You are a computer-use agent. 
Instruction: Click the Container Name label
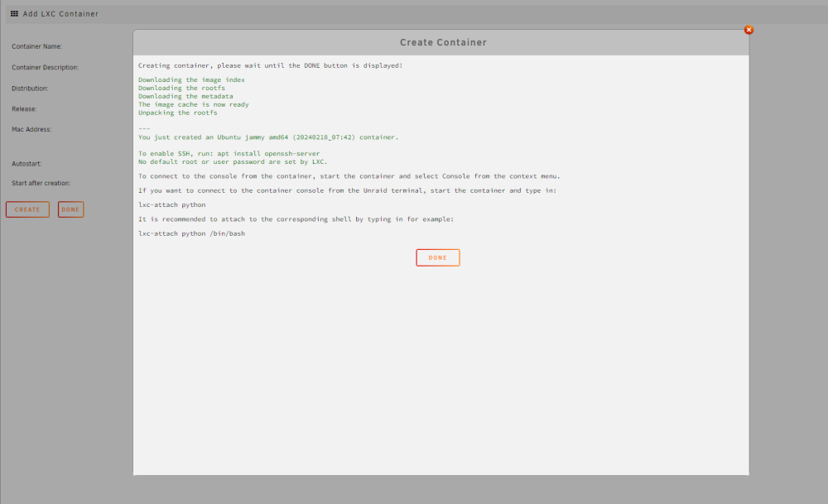[37, 46]
